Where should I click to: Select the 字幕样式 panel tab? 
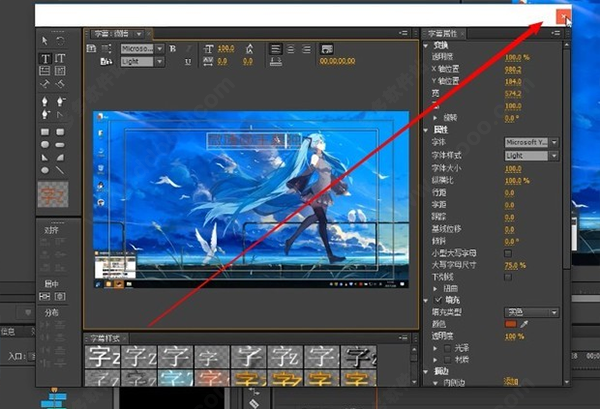pos(104,338)
